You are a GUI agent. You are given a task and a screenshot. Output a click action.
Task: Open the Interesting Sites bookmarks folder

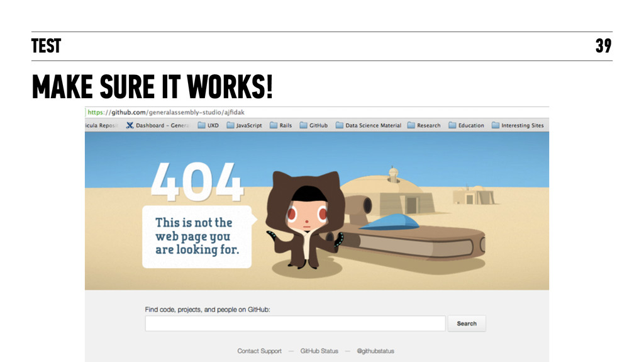point(518,125)
